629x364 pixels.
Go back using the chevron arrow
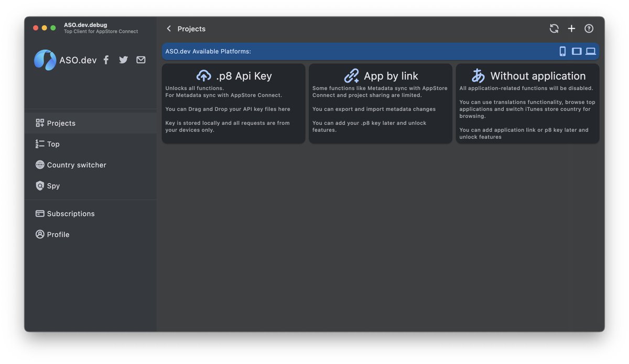(x=169, y=29)
